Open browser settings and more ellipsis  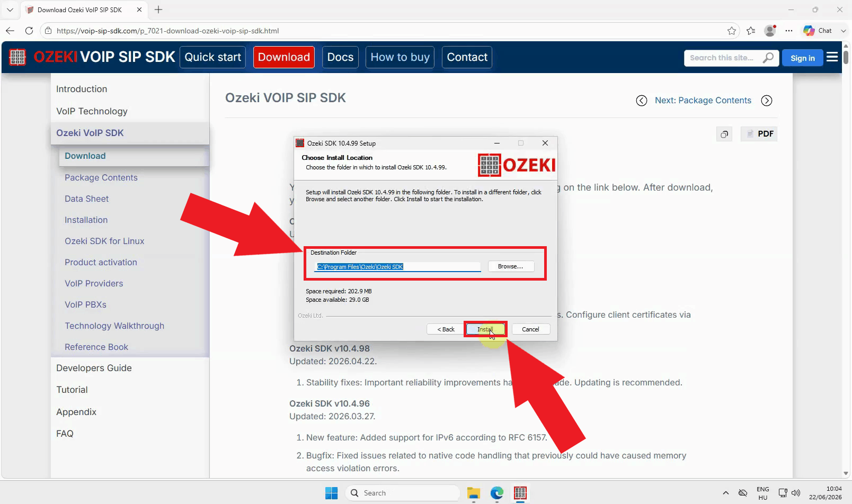(x=789, y=31)
